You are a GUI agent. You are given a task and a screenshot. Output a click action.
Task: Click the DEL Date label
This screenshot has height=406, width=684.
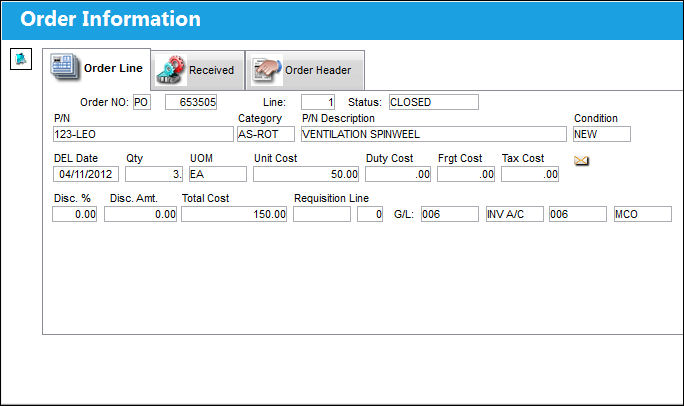(x=76, y=158)
